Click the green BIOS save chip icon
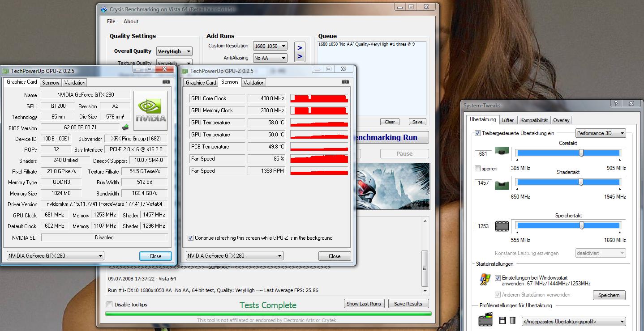 pos(125,127)
